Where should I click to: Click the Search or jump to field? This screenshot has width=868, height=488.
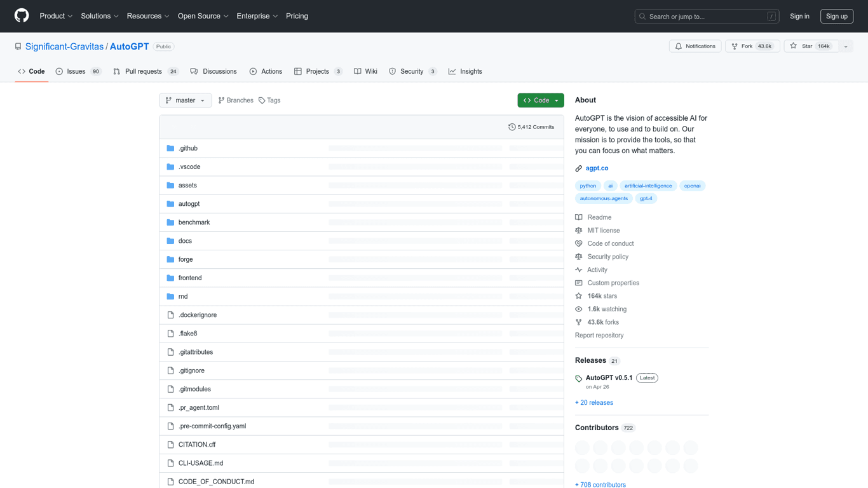[x=706, y=17]
